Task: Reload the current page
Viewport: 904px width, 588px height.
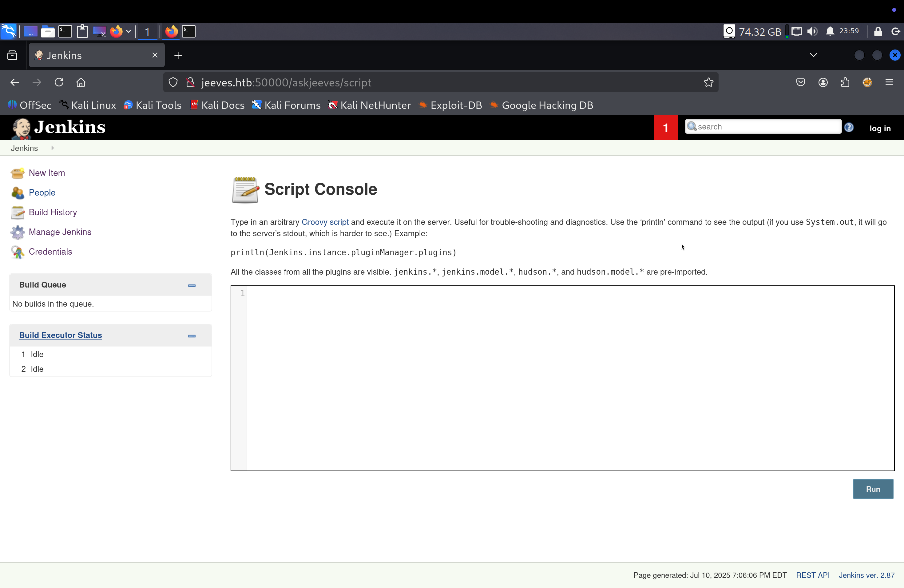Action: [x=59, y=82]
